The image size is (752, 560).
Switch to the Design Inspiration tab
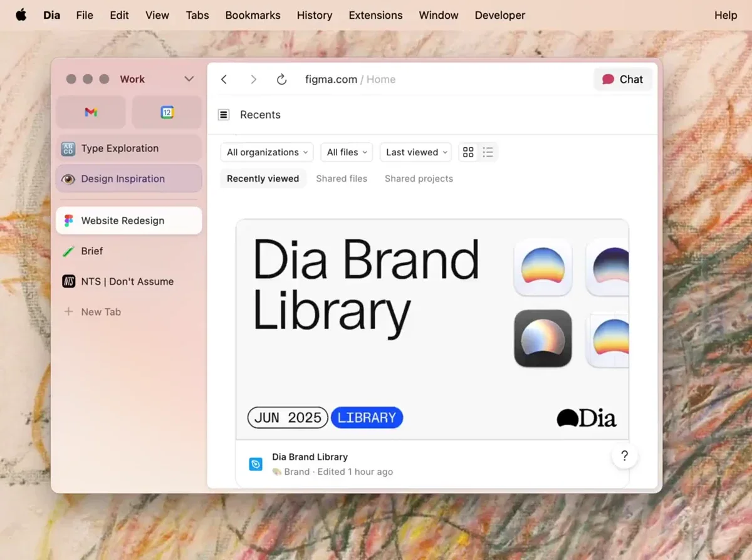(x=129, y=179)
